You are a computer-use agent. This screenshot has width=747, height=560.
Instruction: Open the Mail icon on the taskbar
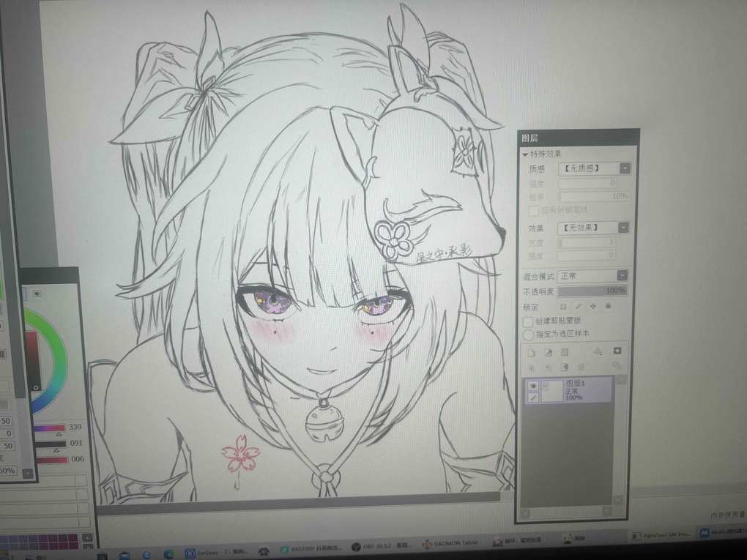click(124, 556)
